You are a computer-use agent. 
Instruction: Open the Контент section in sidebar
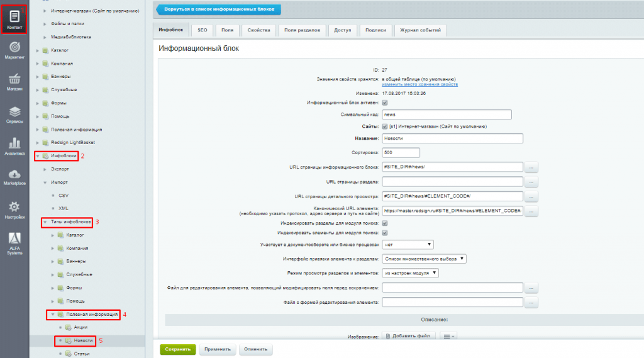14,18
